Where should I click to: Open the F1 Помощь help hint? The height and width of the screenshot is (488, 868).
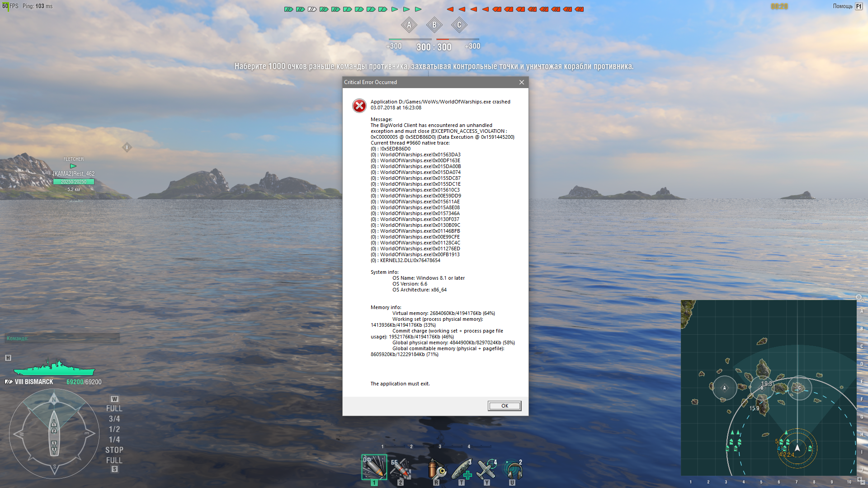(x=859, y=6)
